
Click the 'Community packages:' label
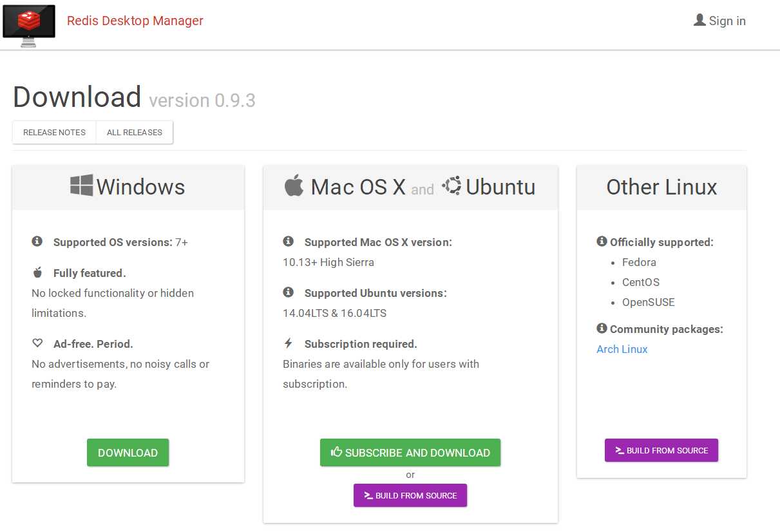pos(667,329)
